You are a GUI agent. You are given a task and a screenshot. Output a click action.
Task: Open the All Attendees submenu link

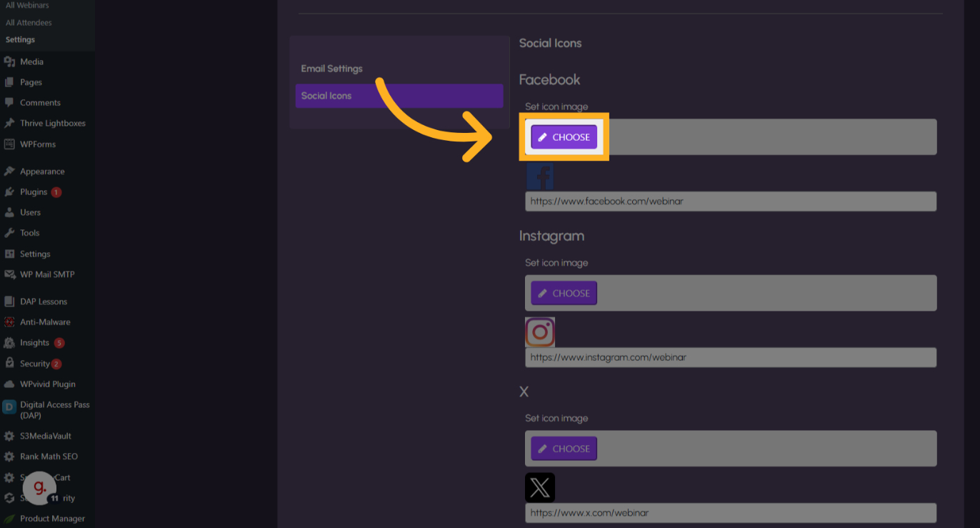(29, 23)
